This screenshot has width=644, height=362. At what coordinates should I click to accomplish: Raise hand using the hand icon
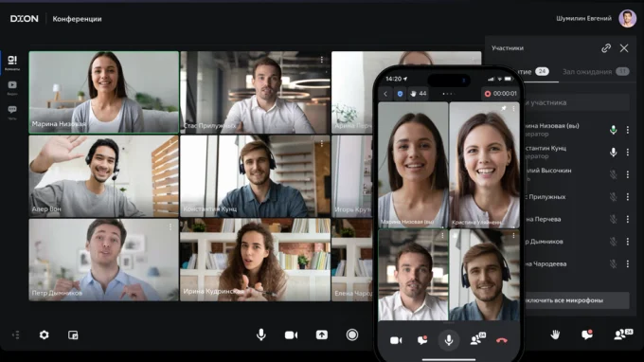(555, 335)
